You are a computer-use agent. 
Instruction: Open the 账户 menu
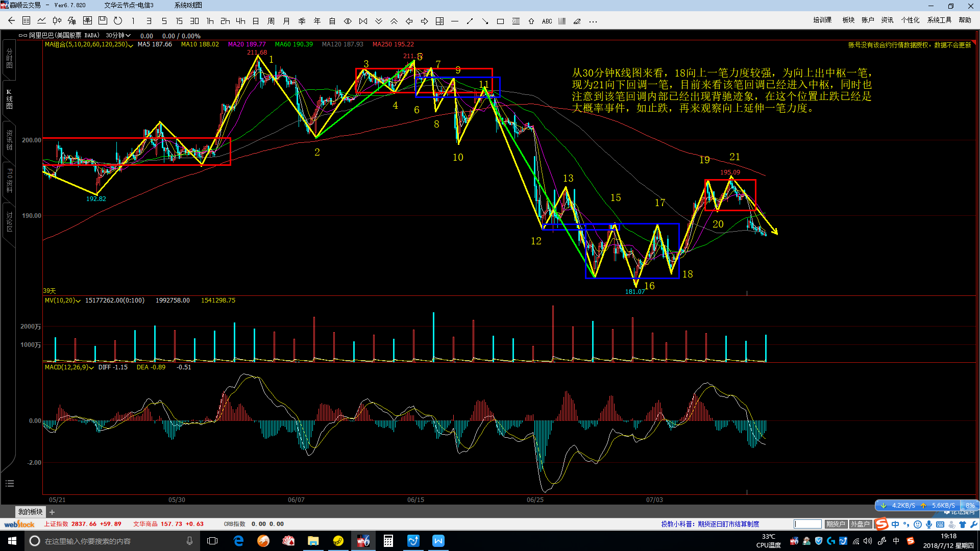click(x=868, y=20)
